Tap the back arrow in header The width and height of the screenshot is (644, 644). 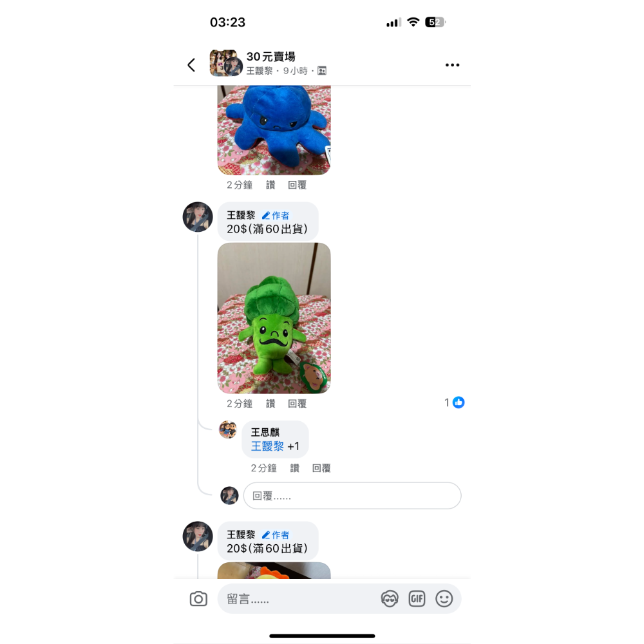click(191, 65)
